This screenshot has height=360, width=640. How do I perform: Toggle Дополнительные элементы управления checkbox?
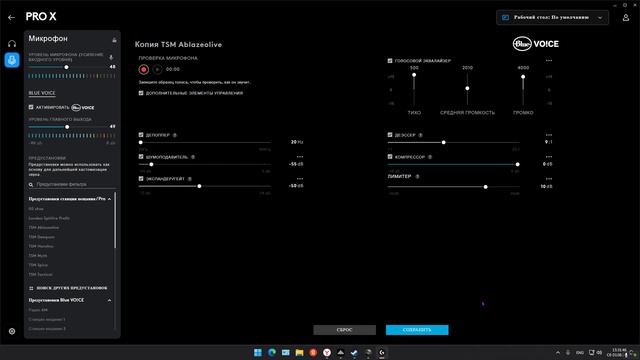tap(141, 93)
